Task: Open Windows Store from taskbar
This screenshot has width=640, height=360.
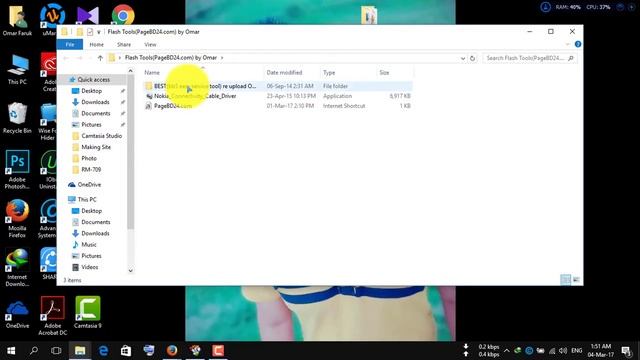Action: (126, 351)
